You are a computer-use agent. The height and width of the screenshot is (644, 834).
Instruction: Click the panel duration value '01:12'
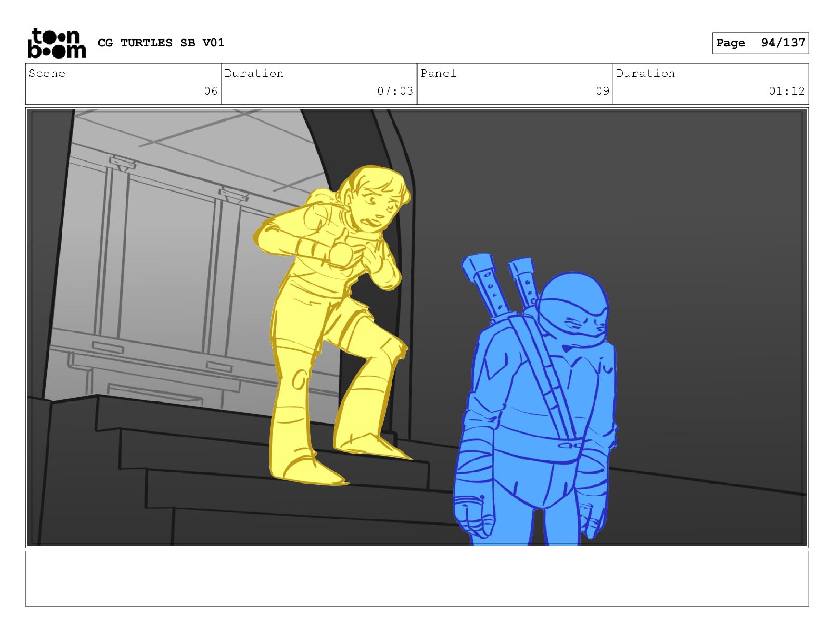[787, 91]
